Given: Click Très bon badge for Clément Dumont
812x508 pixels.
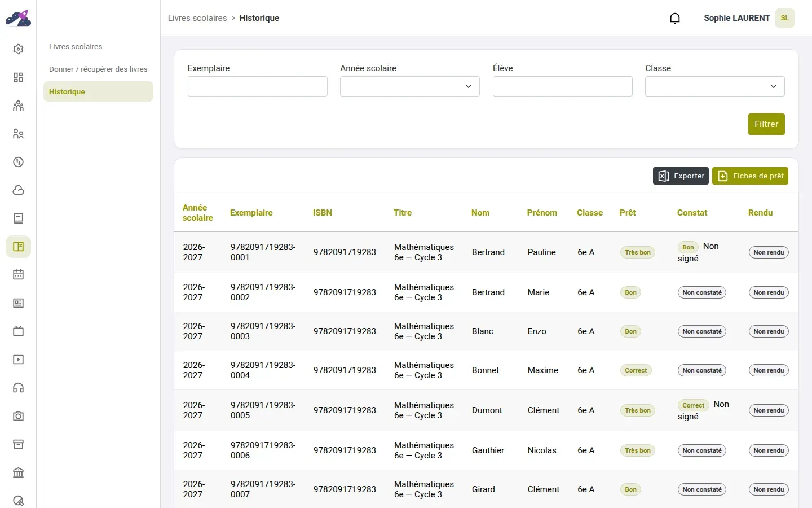Looking at the screenshot, I should pyautogui.click(x=638, y=410).
